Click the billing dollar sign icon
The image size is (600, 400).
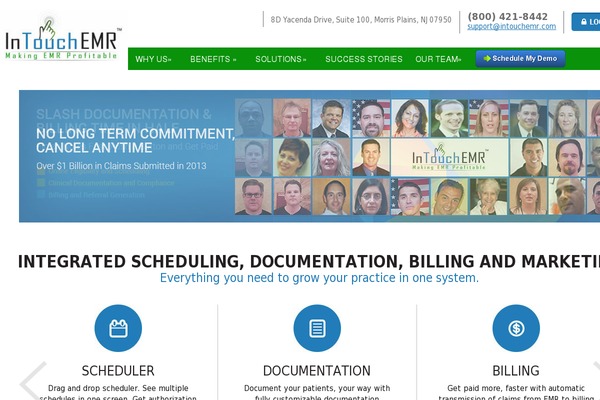[516, 328]
